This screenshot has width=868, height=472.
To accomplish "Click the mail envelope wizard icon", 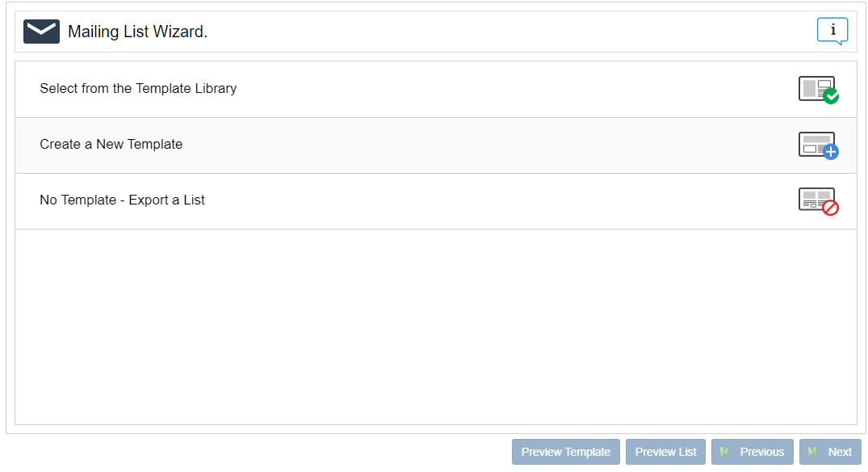I will point(41,32).
